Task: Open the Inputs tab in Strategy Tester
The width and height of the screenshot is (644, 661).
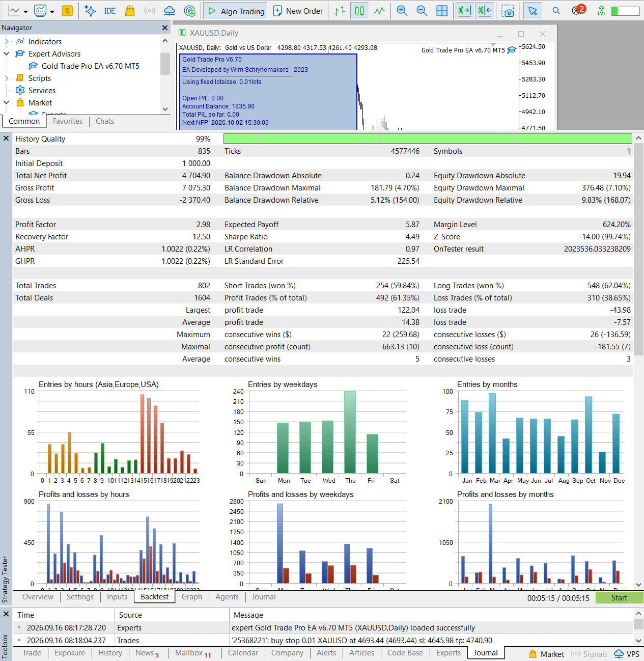Action: click(x=117, y=597)
